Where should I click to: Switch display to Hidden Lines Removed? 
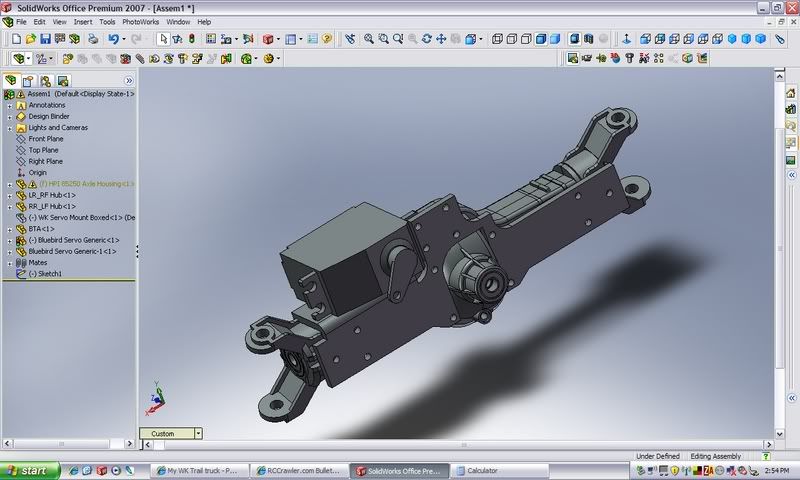(x=526, y=39)
